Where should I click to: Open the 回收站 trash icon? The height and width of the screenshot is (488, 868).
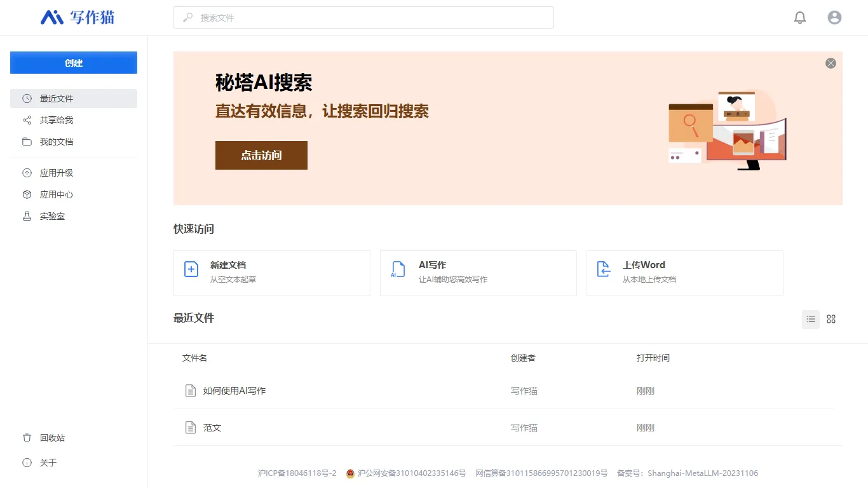[26, 437]
